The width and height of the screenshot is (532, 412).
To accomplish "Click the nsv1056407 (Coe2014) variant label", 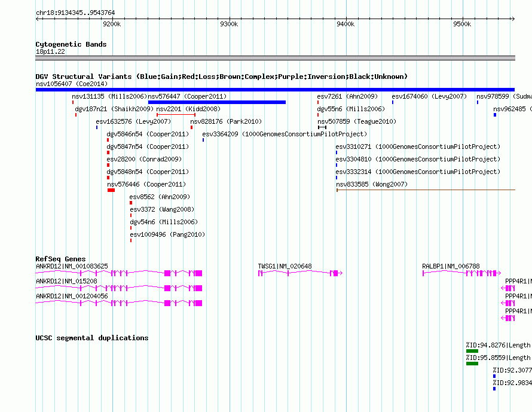I will tap(72, 84).
